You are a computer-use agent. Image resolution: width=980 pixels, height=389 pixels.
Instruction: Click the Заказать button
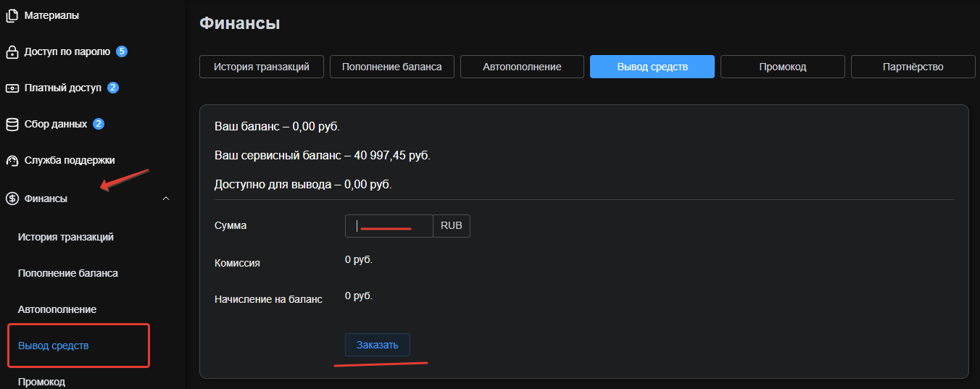click(x=378, y=345)
